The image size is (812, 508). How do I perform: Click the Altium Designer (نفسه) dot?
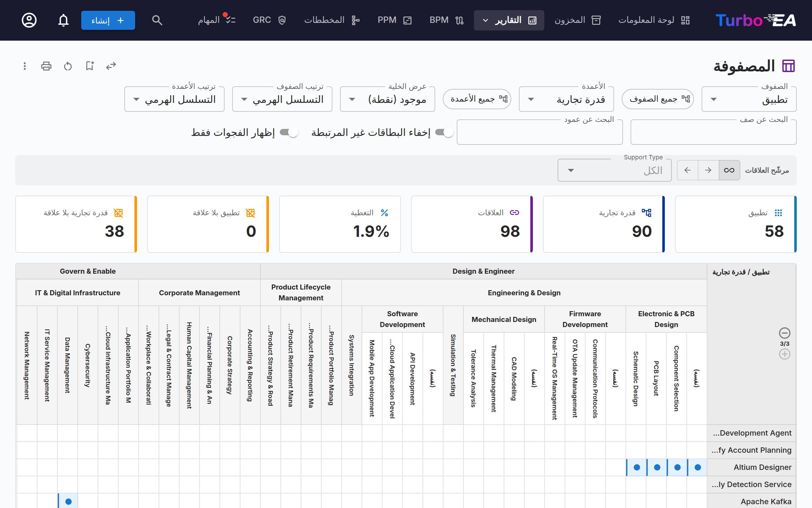(x=697, y=467)
